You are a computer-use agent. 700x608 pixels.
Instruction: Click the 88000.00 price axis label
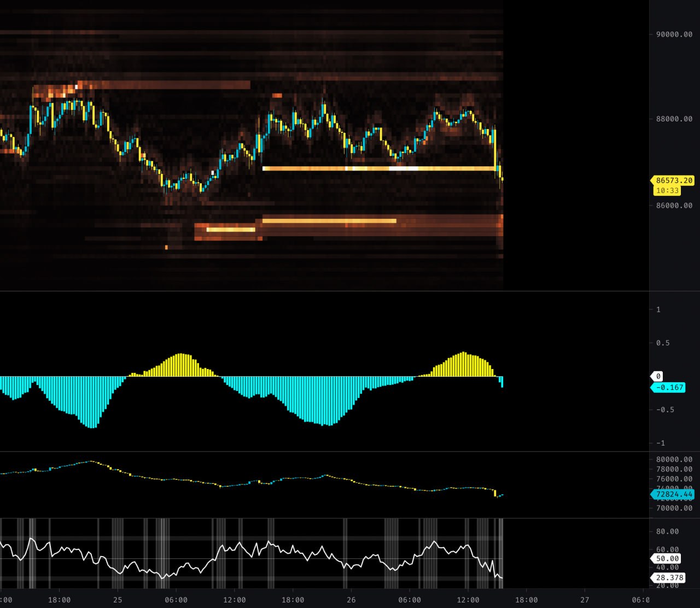pyautogui.click(x=674, y=119)
